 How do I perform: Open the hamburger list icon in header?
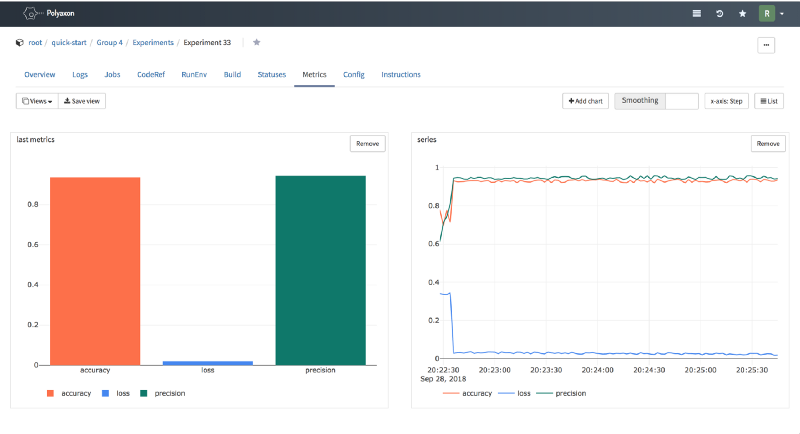696,14
